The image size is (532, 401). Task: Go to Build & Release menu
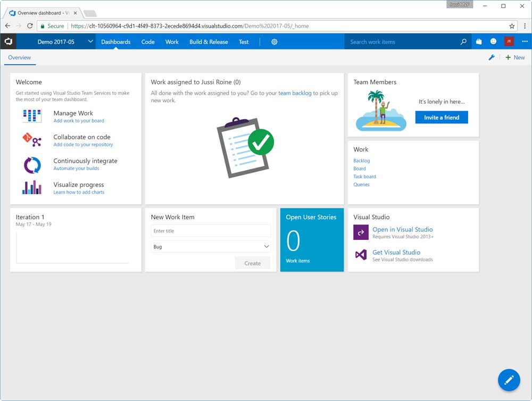click(209, 42)
